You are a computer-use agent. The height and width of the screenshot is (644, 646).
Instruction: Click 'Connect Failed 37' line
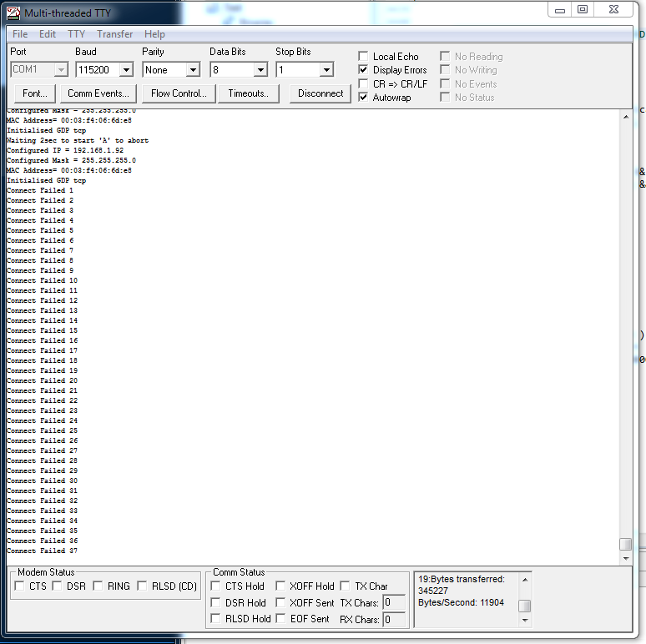click(42, 551)
